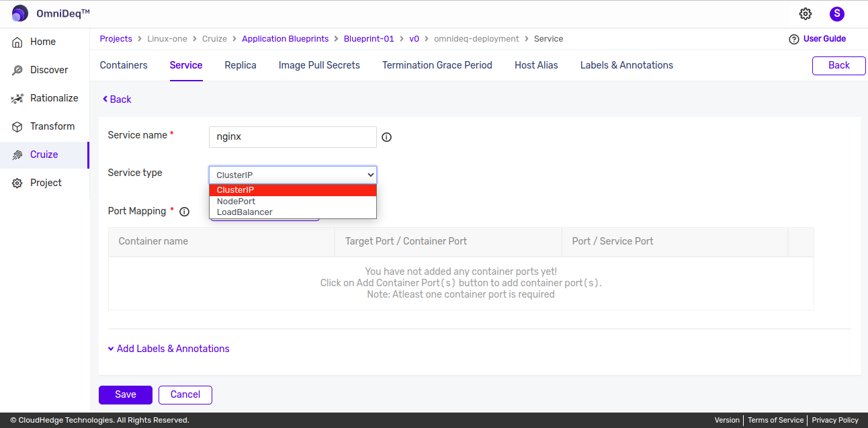
Task: Save the service configuration
Action: tap(126, 395)
